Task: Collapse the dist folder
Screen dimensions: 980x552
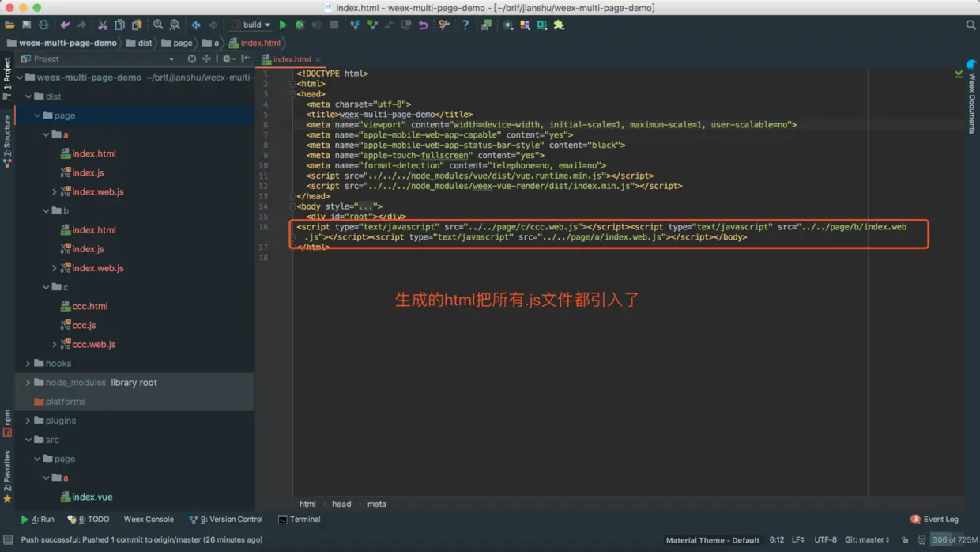Action: coord(28,96)
